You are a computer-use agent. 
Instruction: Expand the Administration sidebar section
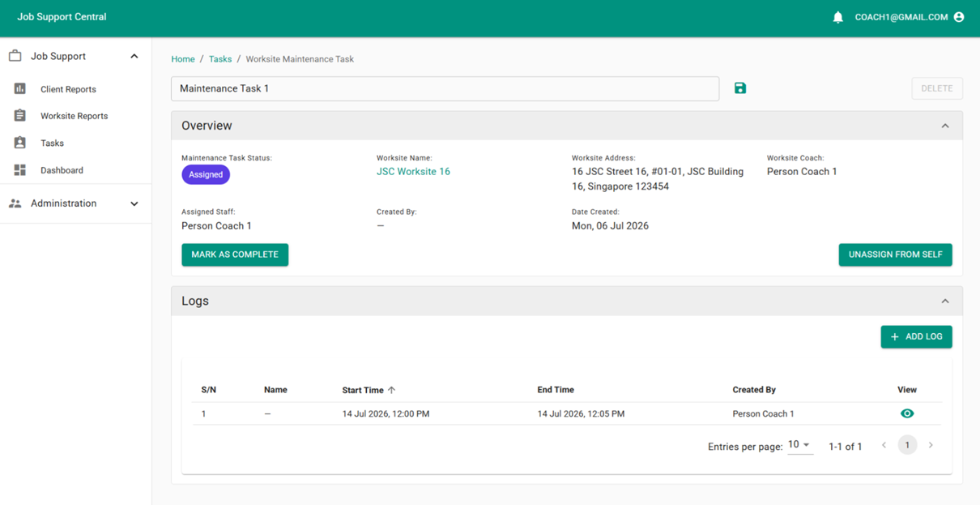(134, 203)
